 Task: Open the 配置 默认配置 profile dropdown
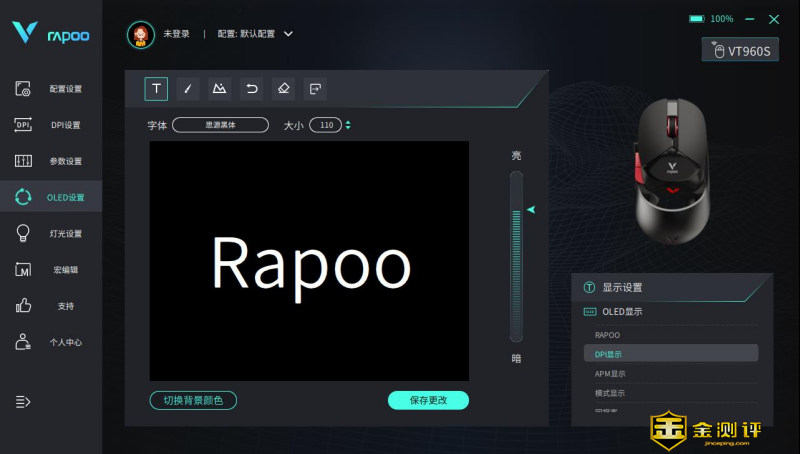coord(256,34)
